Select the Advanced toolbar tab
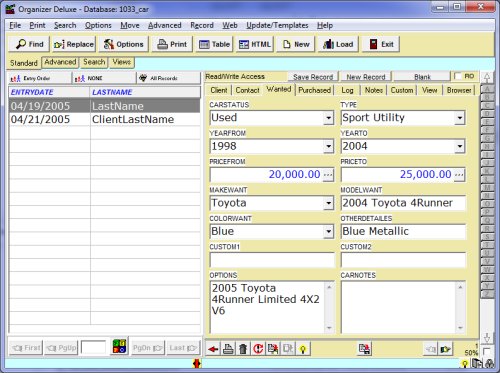 click(x=60, y=62)
